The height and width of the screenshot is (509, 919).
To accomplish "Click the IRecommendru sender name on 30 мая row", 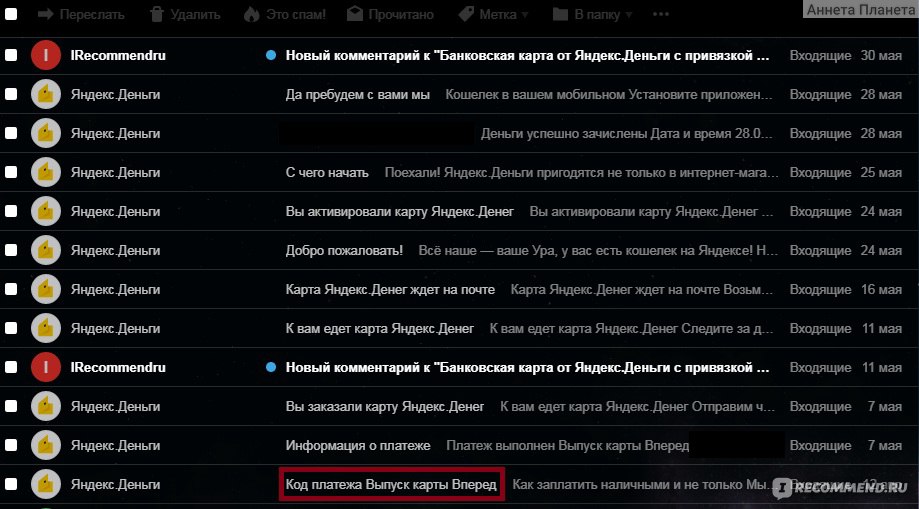I will (x=118, y=56).
